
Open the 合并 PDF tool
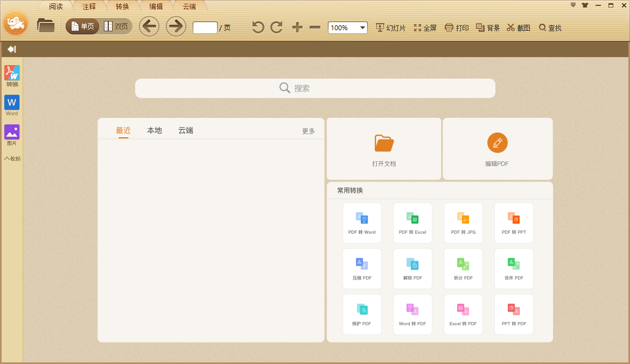514,269
